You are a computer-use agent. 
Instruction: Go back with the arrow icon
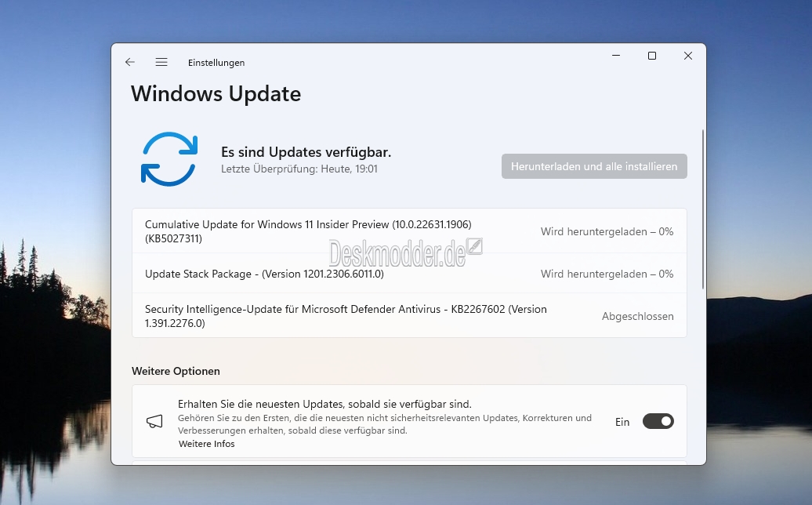(x=130, y=62)
